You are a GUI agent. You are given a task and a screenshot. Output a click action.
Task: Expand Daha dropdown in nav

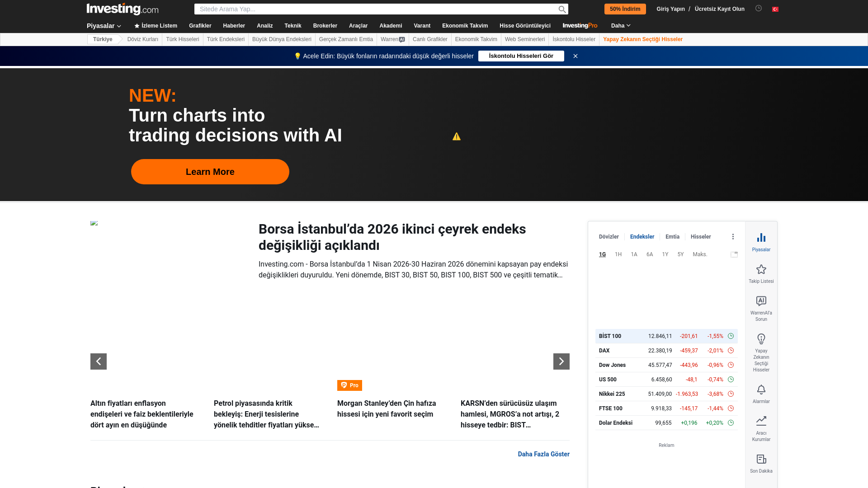coord(621,26)
